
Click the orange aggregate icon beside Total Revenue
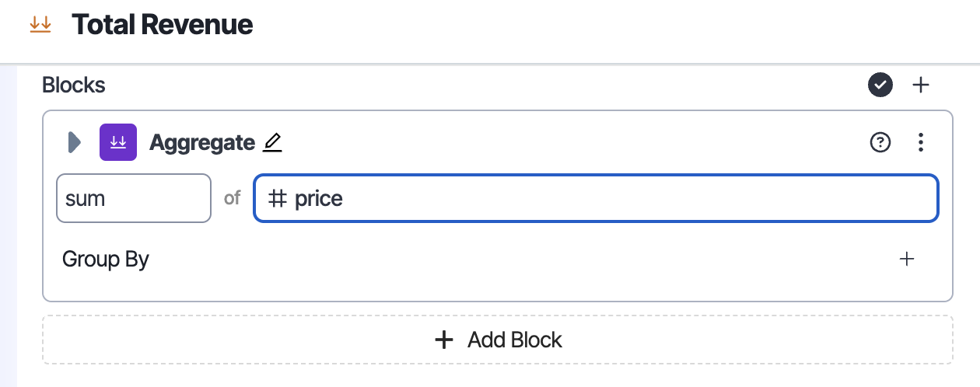tap(40, 25)
